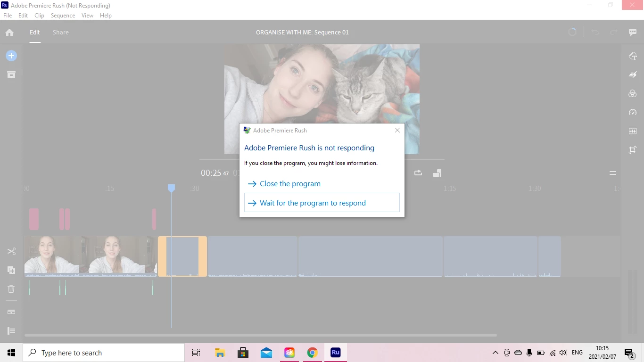Click the 1:15 mark on timeline ruler
644x362 pixels.
click(x=450, y=189)
